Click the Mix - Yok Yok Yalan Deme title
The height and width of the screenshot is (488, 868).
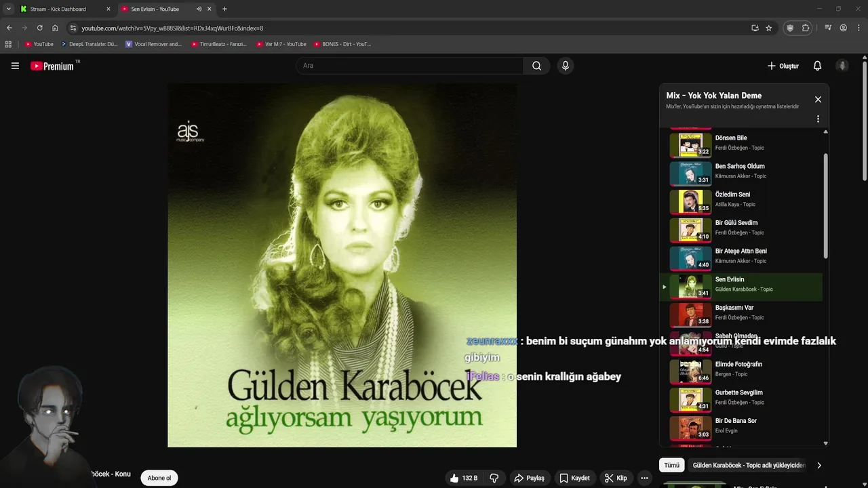click(x=713, y=96)
